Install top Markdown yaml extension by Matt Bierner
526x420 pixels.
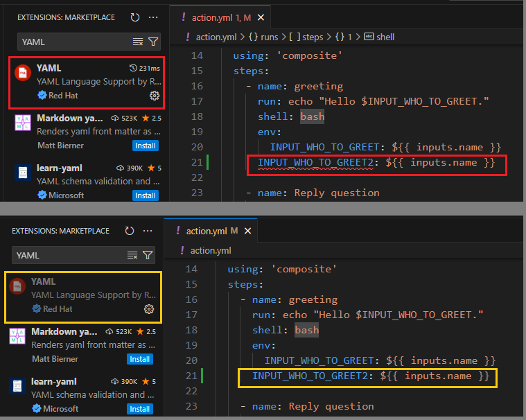(x=146, y=146)
